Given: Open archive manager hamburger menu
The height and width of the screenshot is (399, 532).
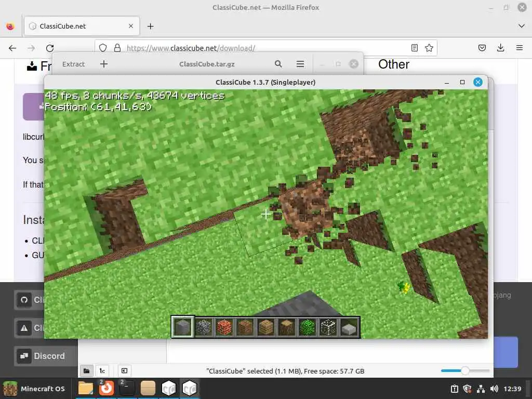Looking at the screenshot, I should tap(300, 64).
